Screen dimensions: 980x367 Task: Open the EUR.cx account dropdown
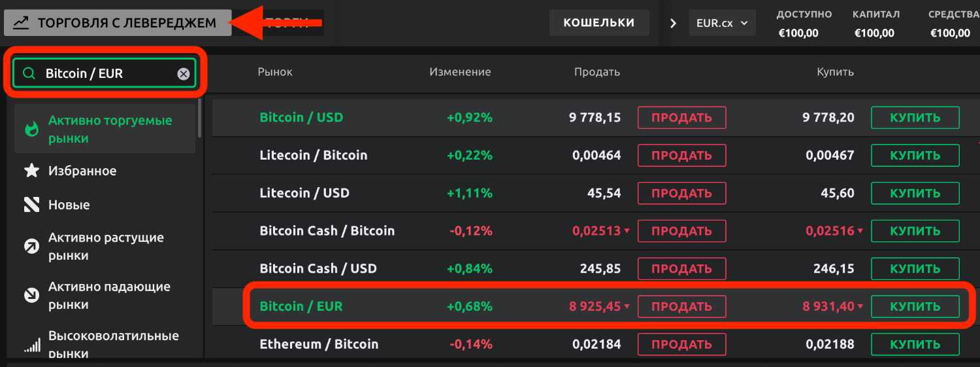(722, 23)
